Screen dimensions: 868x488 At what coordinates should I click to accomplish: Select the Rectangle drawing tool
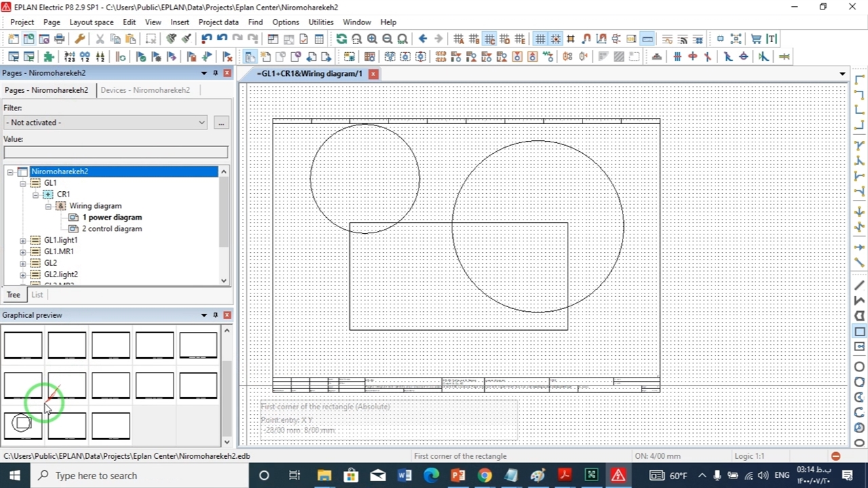coord(859,331)
